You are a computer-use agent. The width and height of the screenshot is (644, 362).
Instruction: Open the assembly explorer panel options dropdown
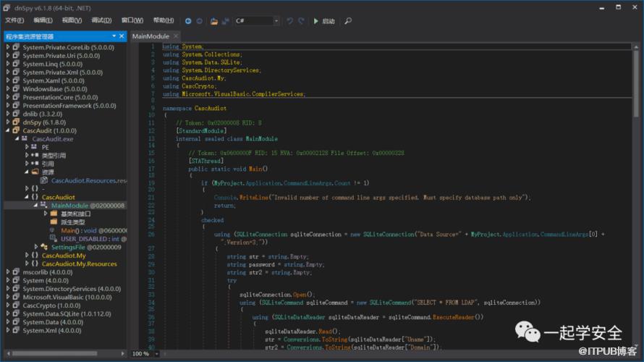pyautogui.click(x=114, y=36)
